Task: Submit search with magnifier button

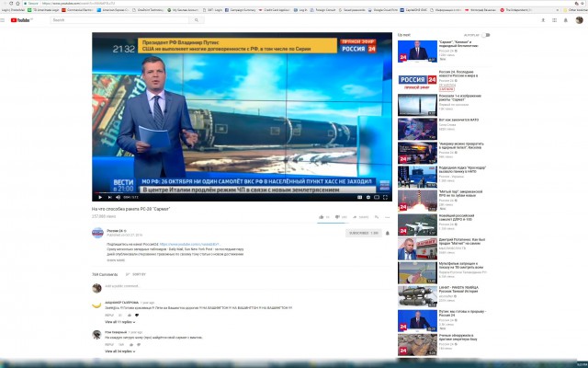Action: click(197, 20)
